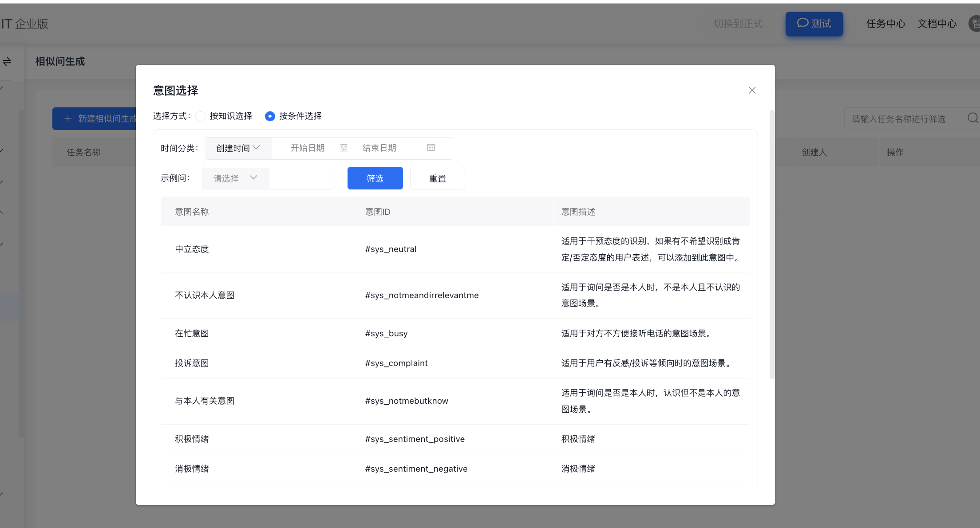Image resolution: width=980 pixels, height=528 pixels.
Task: Select the 中立态度 intent row
Action: pyautogui.click(x=455, y=249)
